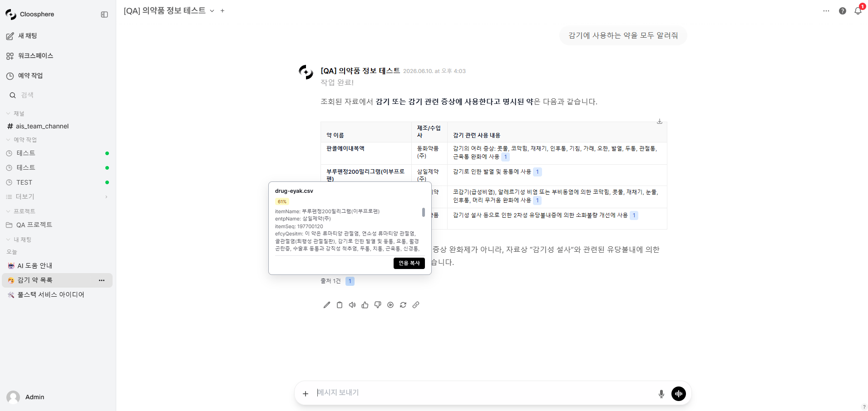Copy link with chain icon
The image size is (868, 411).
(x=416, y=305)
